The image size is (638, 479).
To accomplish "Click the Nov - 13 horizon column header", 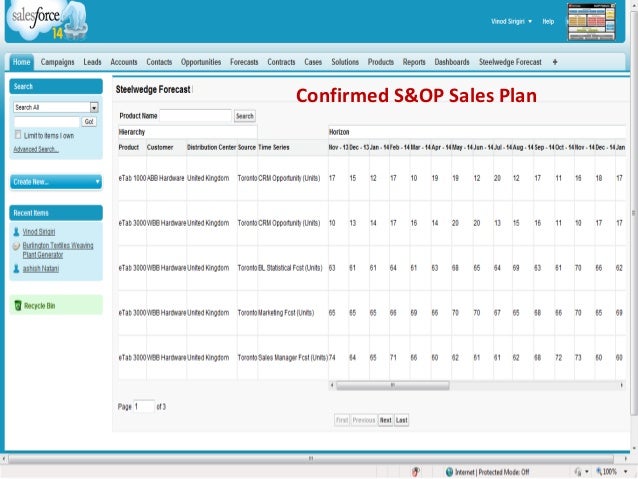I will pyautogui.click(x=339, y=147).
